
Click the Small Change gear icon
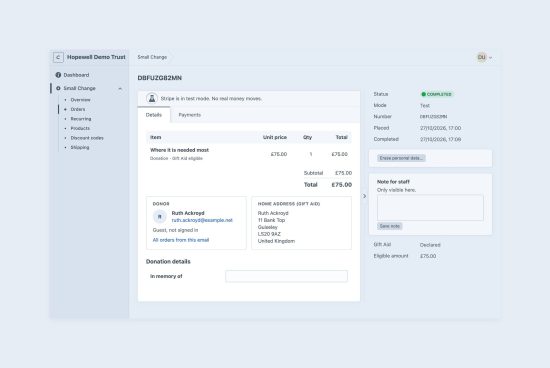[58, 88]
